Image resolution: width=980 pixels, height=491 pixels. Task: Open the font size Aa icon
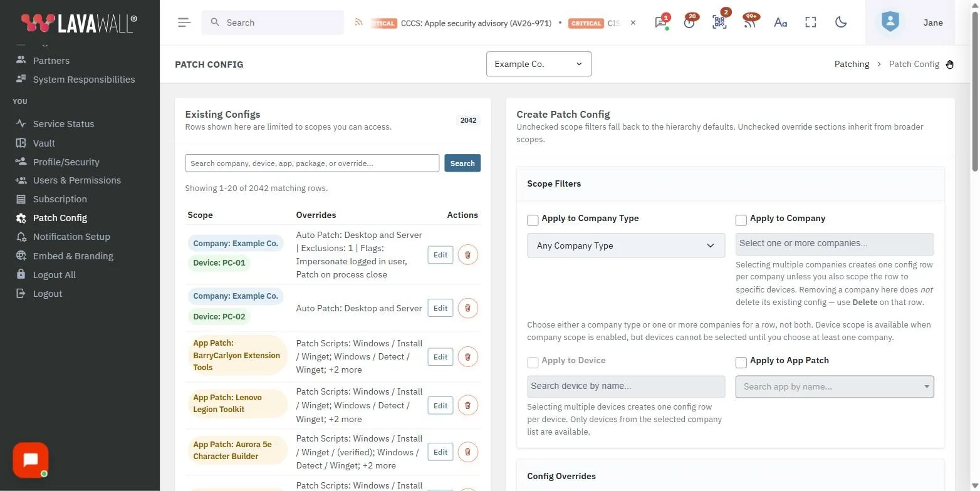coord(780,23)
